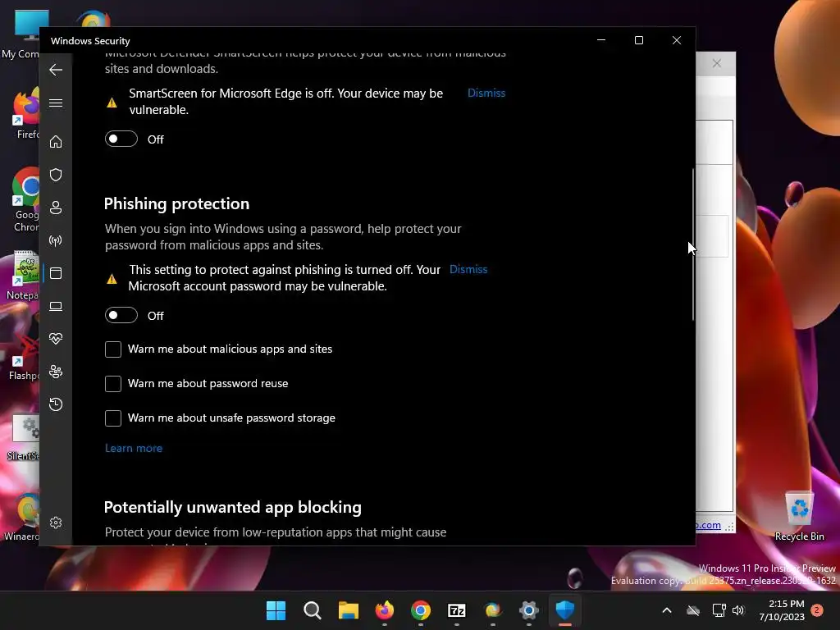Open Device performance & health heart icon
The width and height of the screenshot is (840, 630).
click(x=56, y=339)
